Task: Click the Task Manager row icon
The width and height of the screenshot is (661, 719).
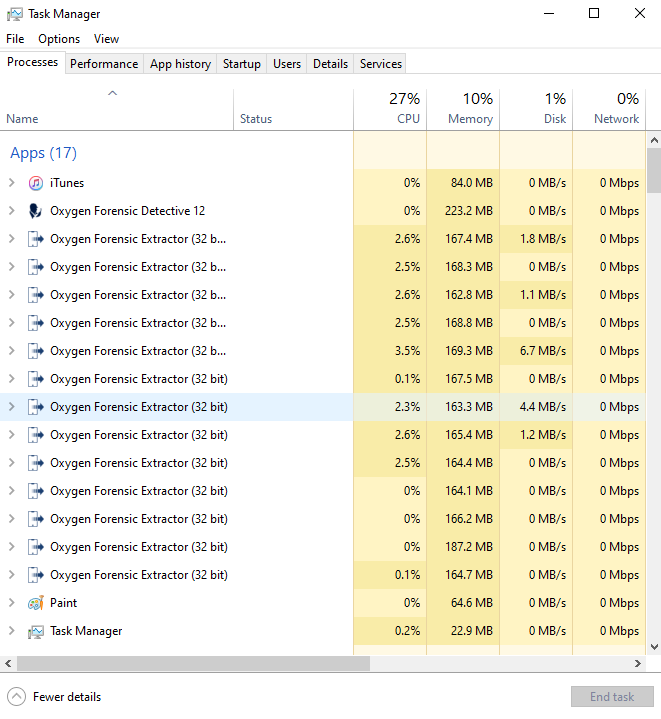Action: 36,631
